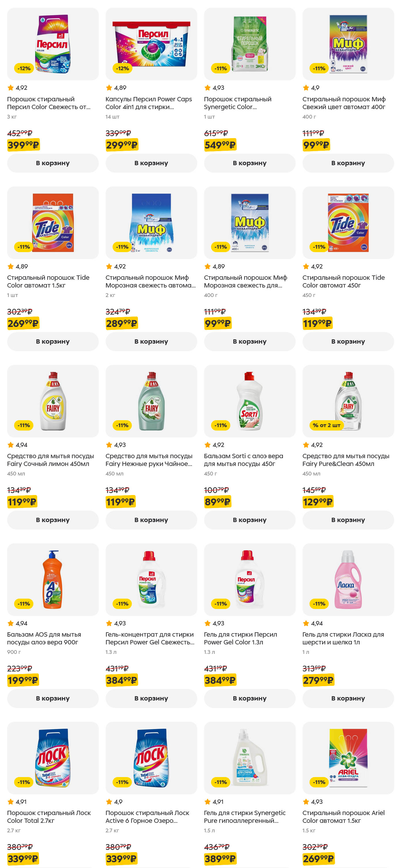Click the 4,94 star rating of Ласка gel

[313, 623]
